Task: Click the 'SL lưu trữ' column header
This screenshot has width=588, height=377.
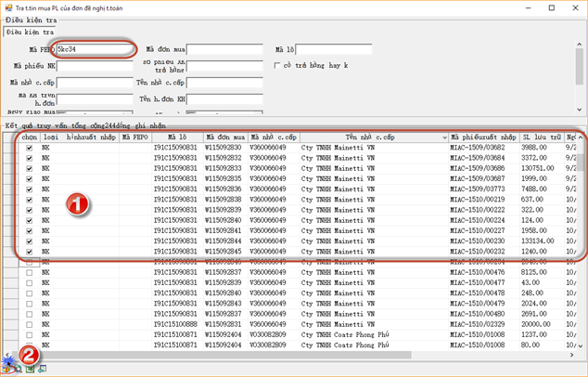Action: pos(541,137)
